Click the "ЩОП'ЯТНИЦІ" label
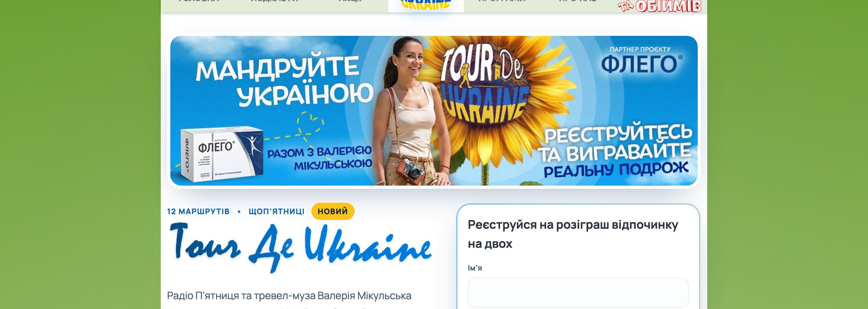868x309 pixels. (276, 211)
